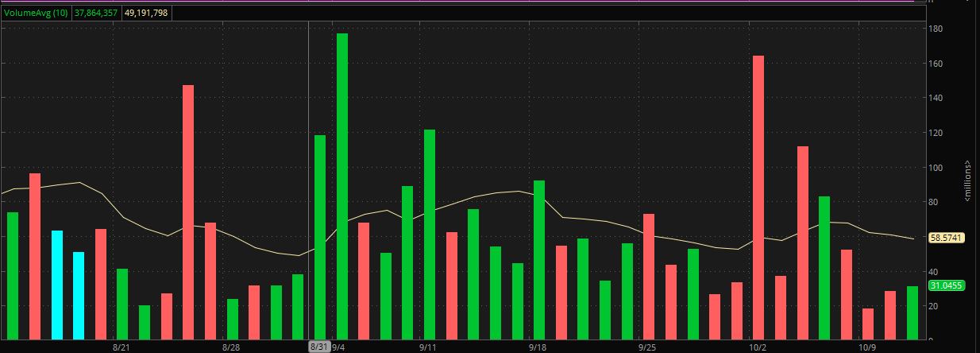
Task: Select the last green bar on the right
Action: coord(912,313)
